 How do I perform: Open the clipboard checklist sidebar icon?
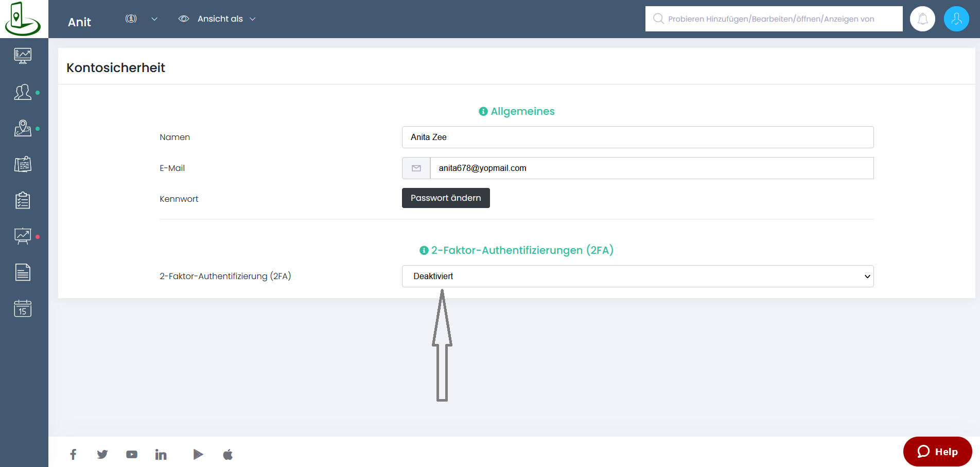(x=23, y=200)
